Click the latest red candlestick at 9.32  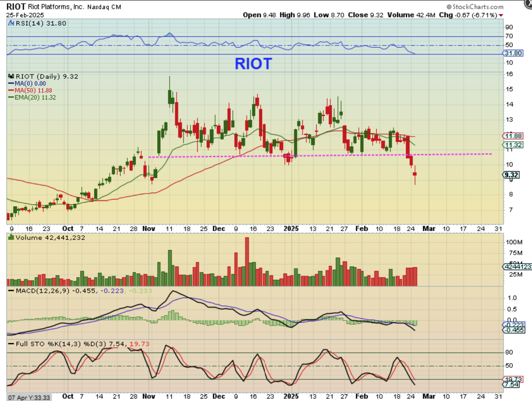pyautogui.click(x=415, y=174)
